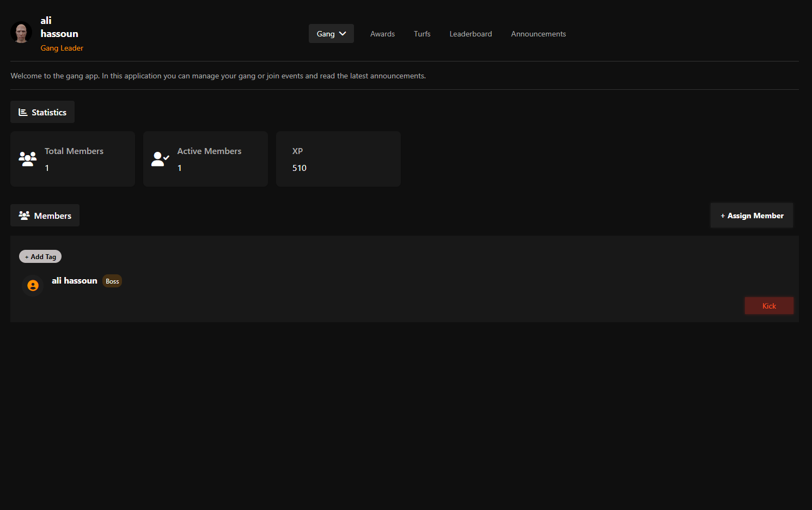Click the XP label in statistics

(x=297, y=151)
